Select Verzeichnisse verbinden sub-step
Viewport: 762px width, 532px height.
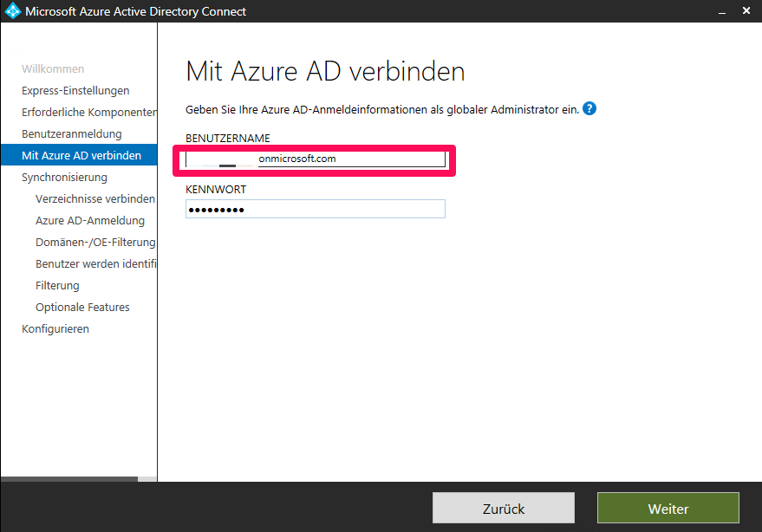click(95, 198)
